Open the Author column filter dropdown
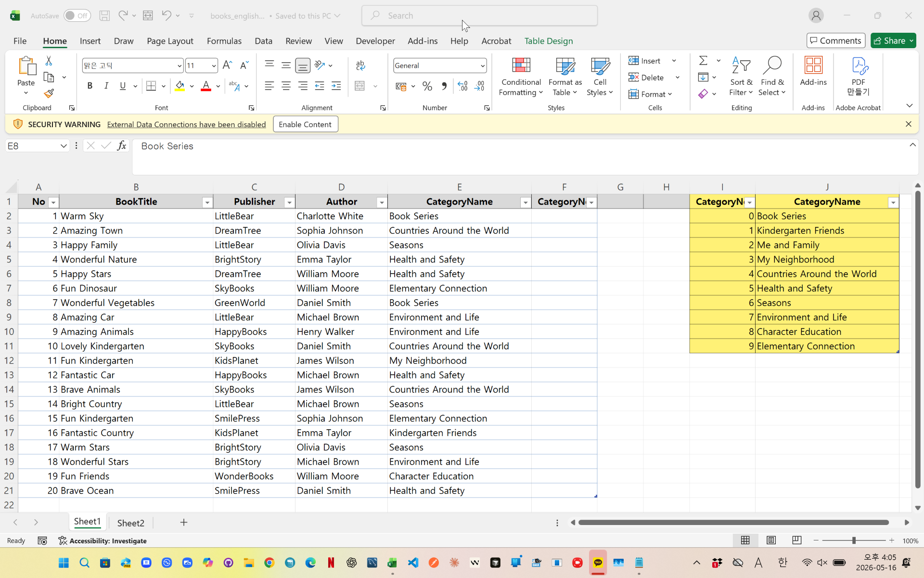 382,202
